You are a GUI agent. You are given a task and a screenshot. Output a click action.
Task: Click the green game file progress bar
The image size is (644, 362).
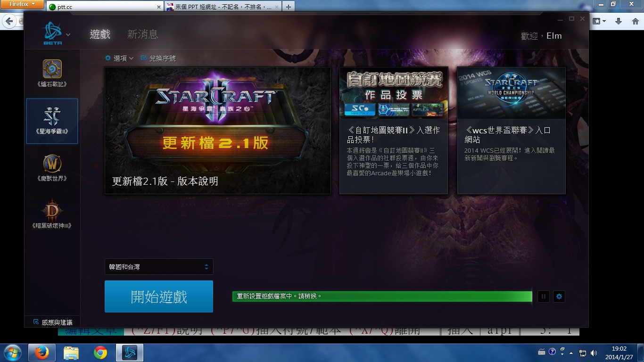coord(382,296)
